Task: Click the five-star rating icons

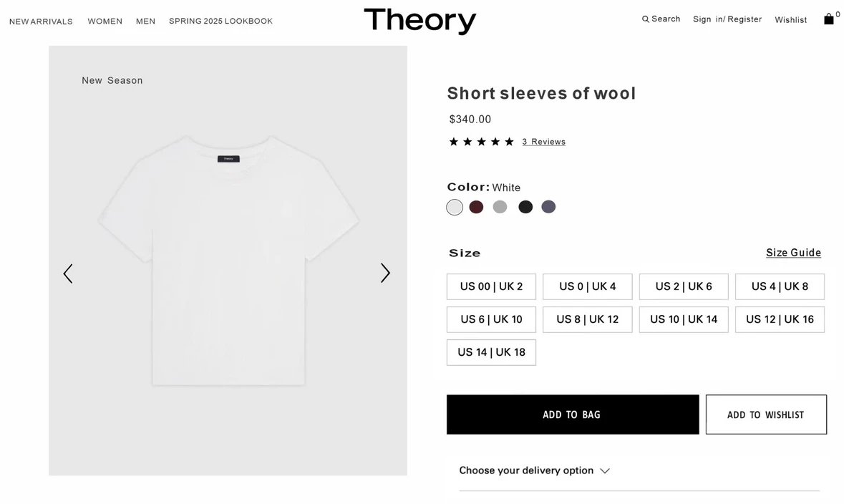Action: [481, 142]
